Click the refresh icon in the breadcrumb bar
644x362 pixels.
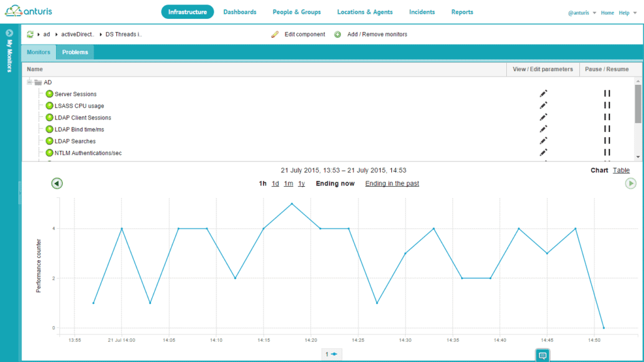coord(29,34)
